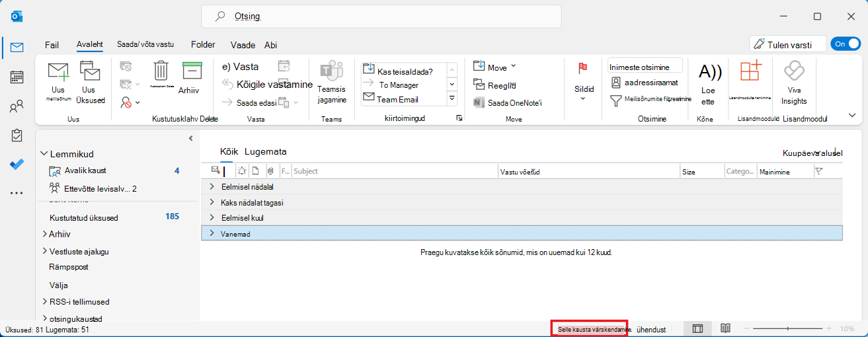Viewport: 868px width, 337px height.
Task: Open the Fail menu
Action: [x=52, y=45]
